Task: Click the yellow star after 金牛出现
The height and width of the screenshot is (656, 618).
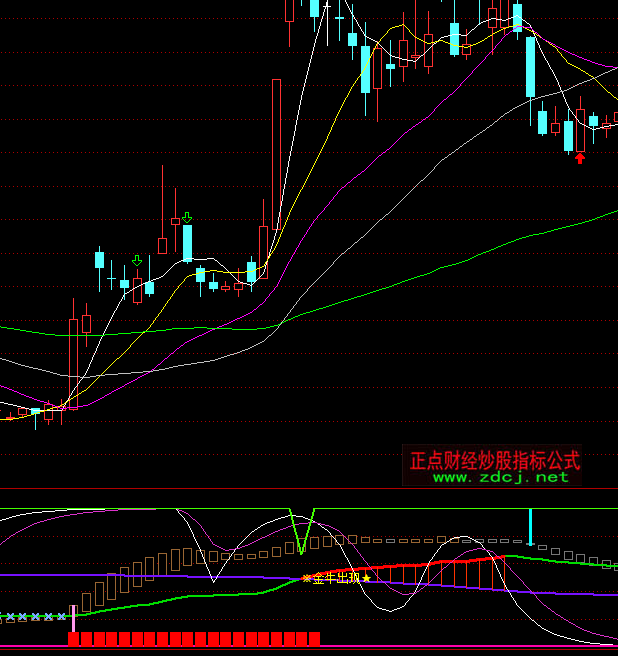Action: coord(367,578)
